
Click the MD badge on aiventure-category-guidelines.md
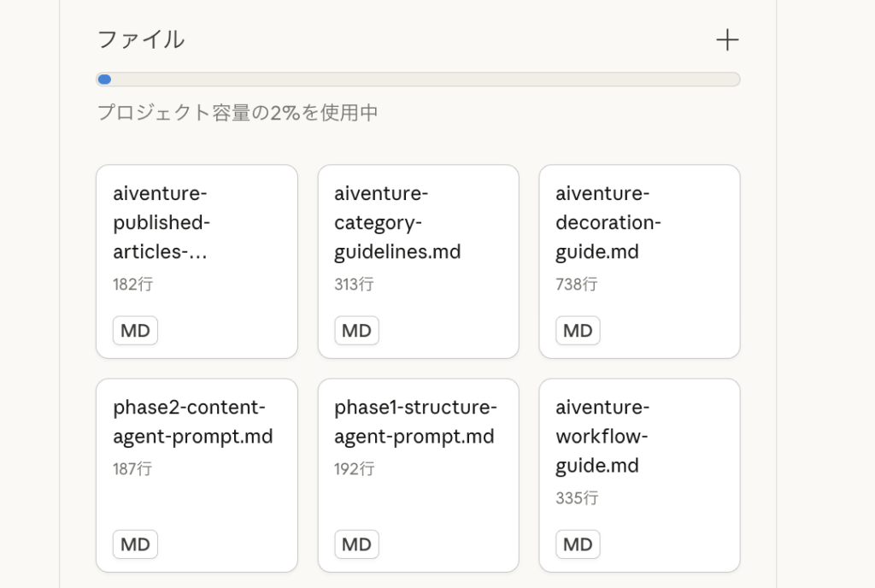356,330
